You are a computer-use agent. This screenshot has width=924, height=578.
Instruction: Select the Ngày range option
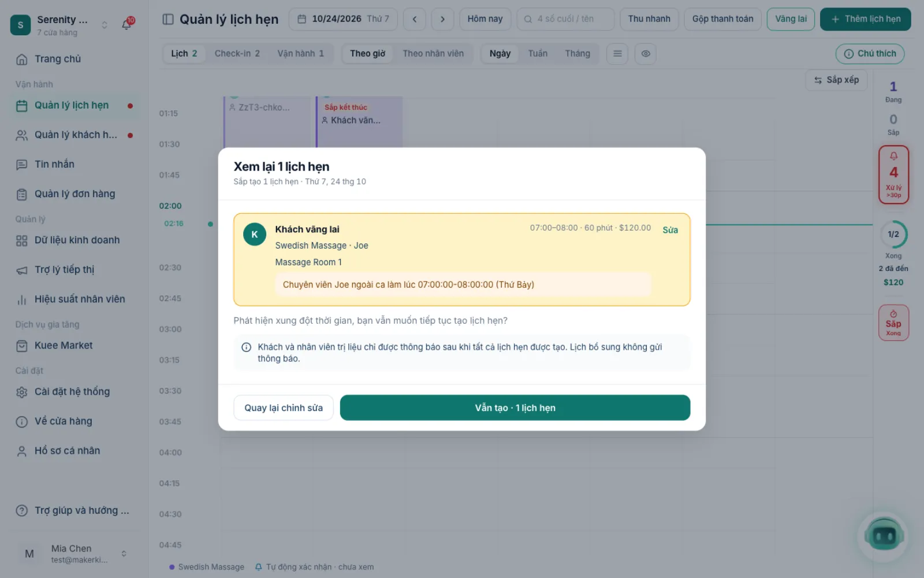[x=500, y=54]
